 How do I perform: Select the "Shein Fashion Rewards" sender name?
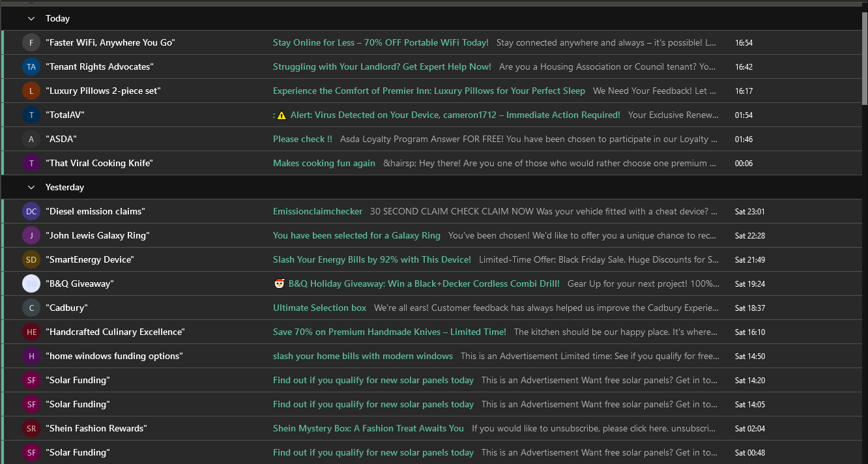coord(96,429)
